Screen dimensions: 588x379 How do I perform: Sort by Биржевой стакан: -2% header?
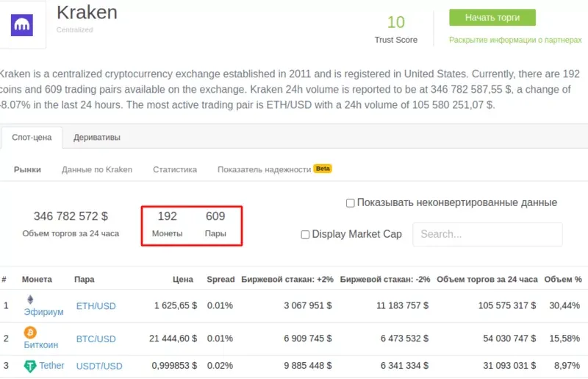[384, 280]
